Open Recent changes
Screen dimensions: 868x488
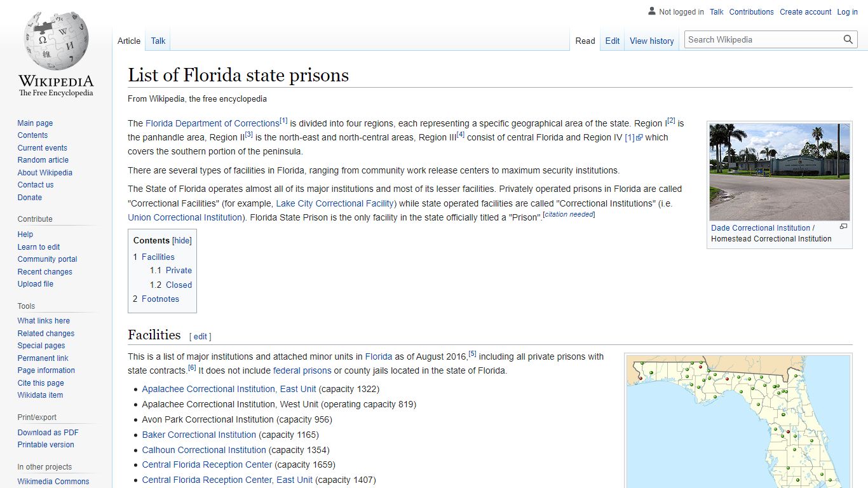[44, 272]
